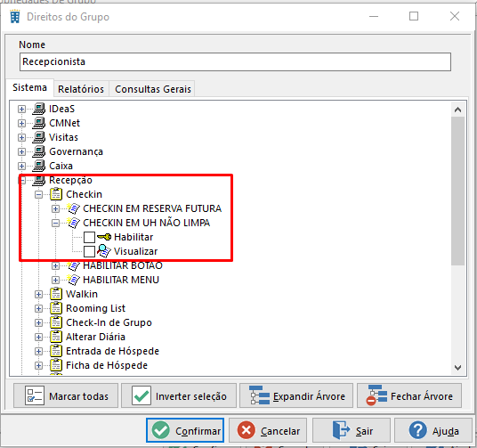
Task: Click the tree scrollbar down arrow
Action: pos(457,368)
